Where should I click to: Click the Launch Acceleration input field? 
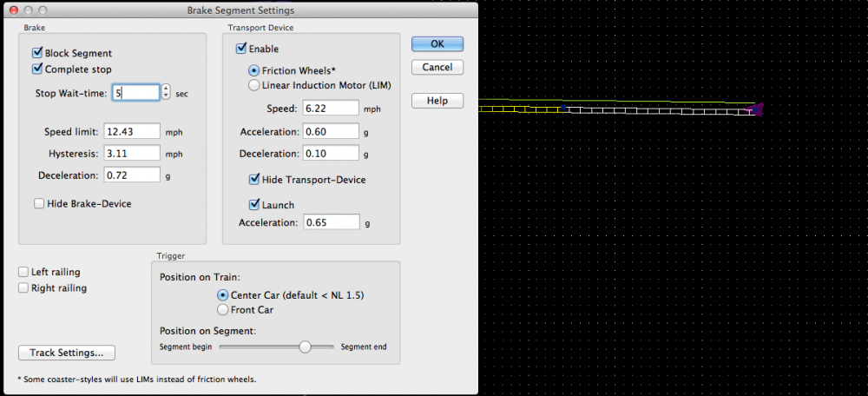pos(331,222)
